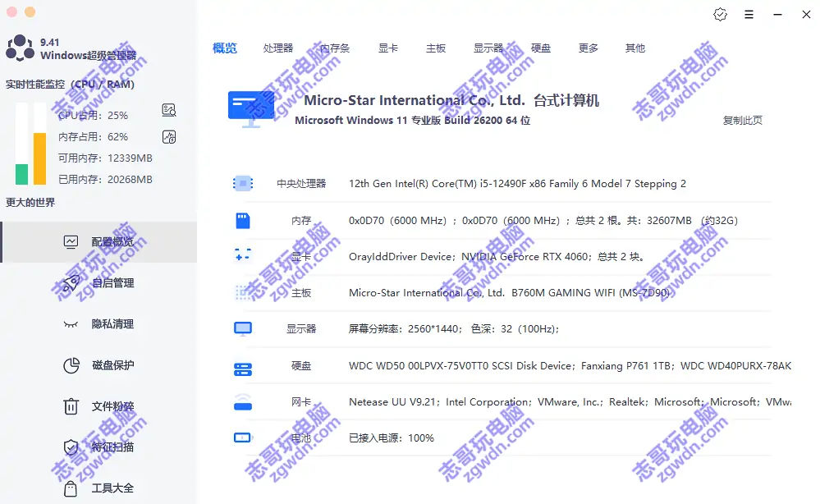Click the 内存 memory card icon
This screenshot has width=820, height=504.
242,220
